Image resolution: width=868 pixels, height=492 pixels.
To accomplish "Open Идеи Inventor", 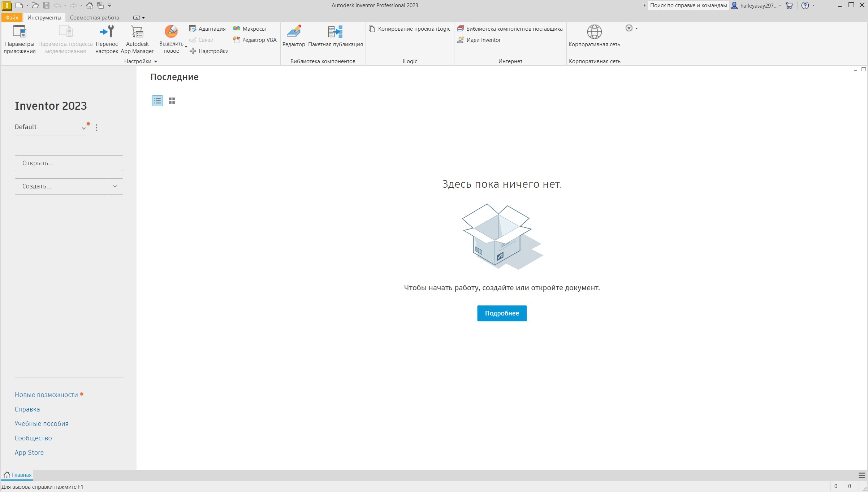I will 479,40.
